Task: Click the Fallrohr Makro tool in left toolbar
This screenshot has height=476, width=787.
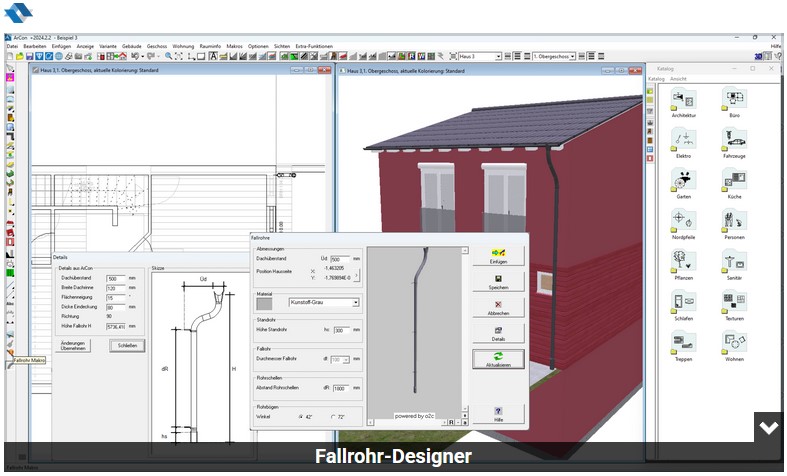Action: coord(10,365)
